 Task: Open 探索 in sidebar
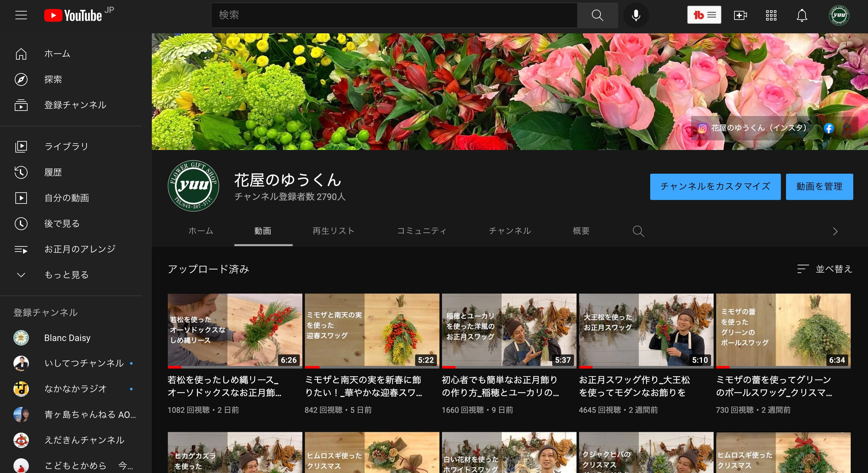(x=71, y=79)
